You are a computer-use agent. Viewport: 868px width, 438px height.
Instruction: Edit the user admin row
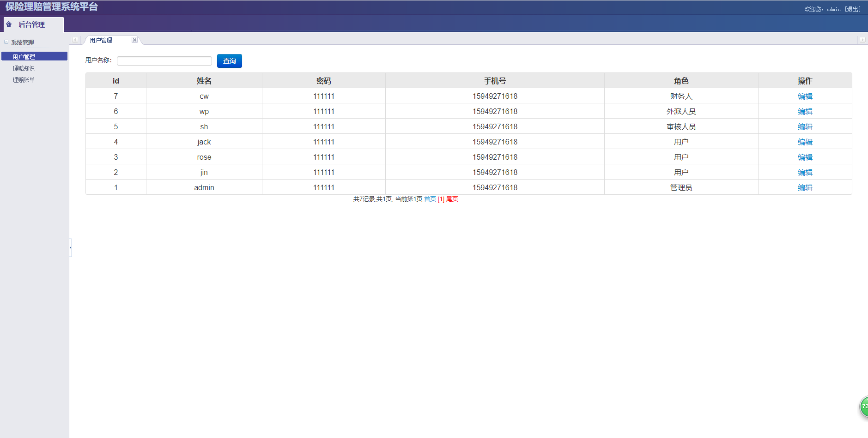click(x=805, y=187)
